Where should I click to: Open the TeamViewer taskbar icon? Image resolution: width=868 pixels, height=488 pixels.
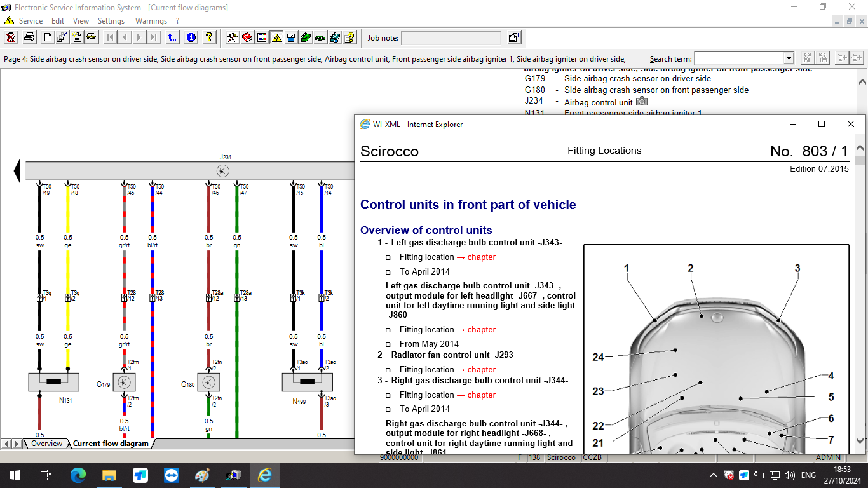click(172, 475)
